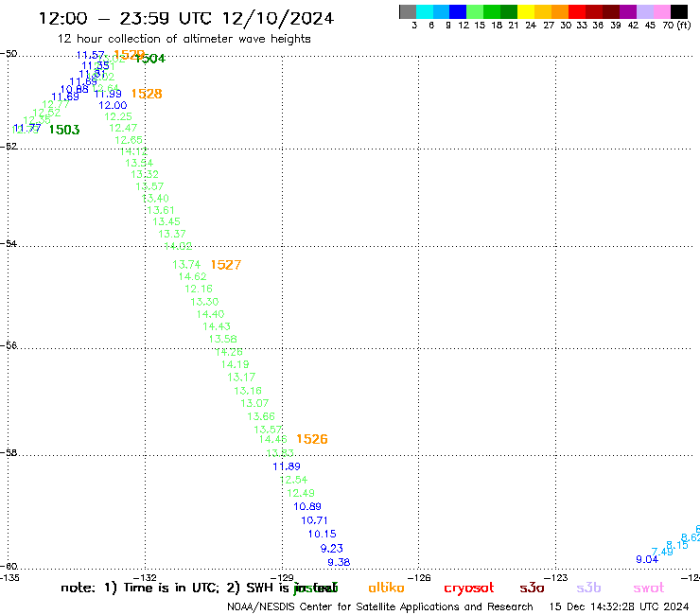
Task: Click the NOAA/NESDIS credit line
Action: click(380, 606)
